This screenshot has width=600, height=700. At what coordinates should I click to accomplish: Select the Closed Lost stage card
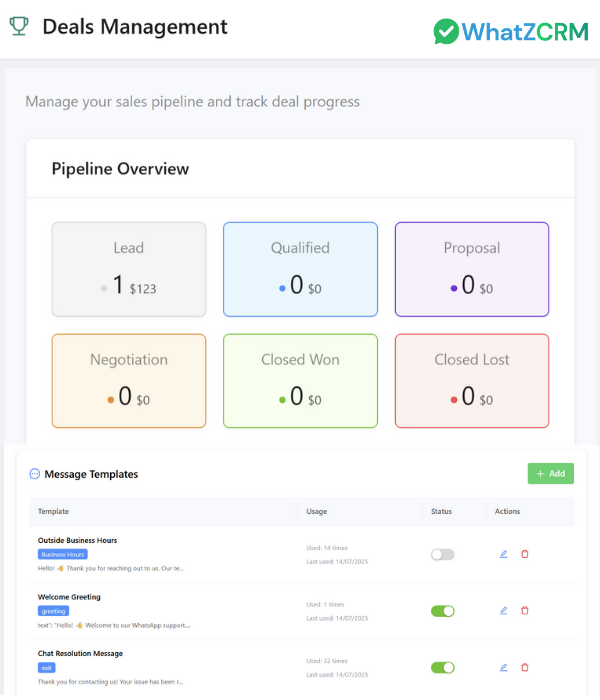[472, 381]
